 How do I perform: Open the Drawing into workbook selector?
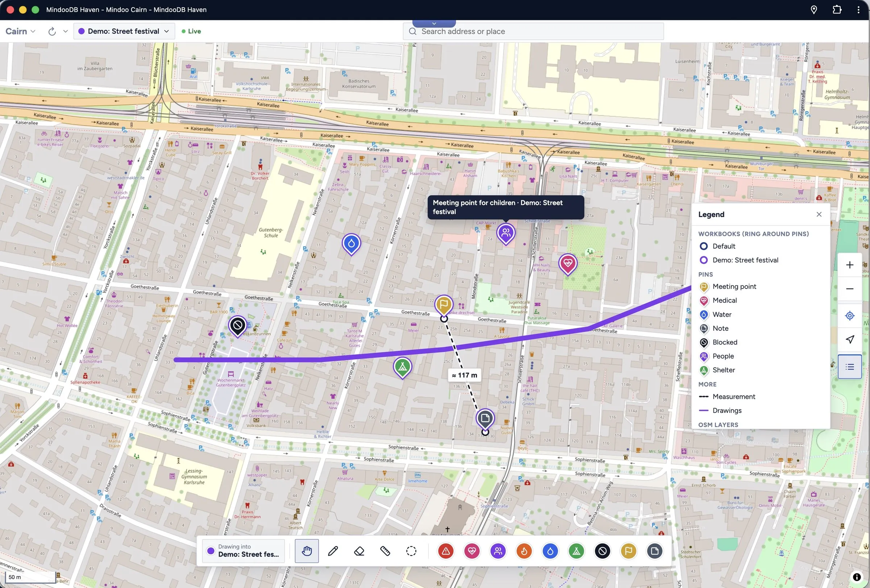coord(243,551)
